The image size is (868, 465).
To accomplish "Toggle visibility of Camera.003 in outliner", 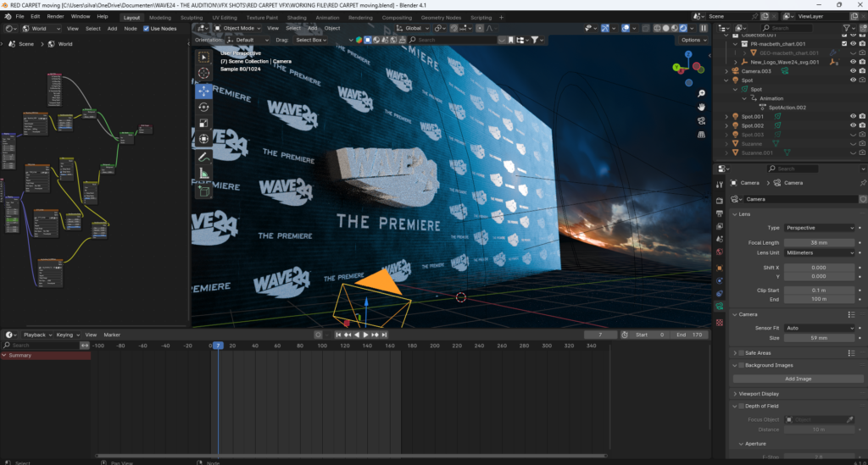I will (853, 71).
